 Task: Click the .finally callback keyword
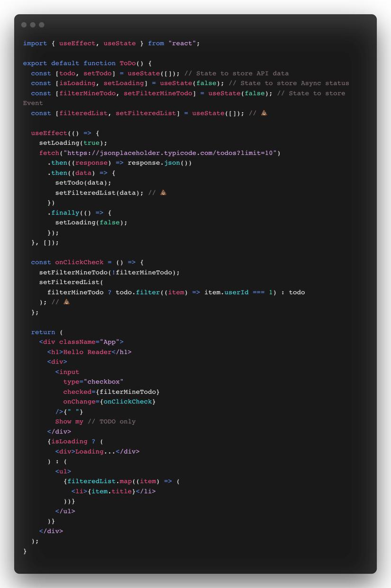(65, 213)
